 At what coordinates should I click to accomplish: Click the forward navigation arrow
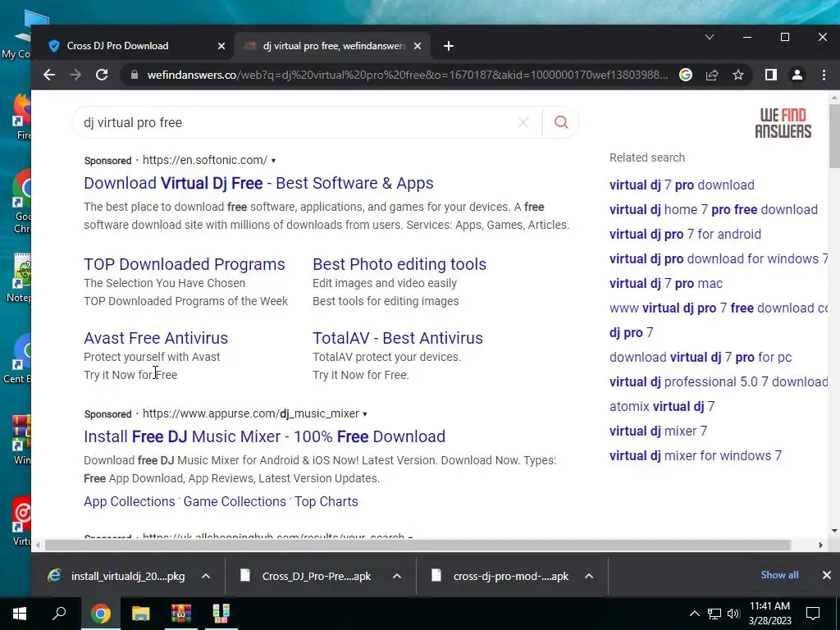coord(75,75)
